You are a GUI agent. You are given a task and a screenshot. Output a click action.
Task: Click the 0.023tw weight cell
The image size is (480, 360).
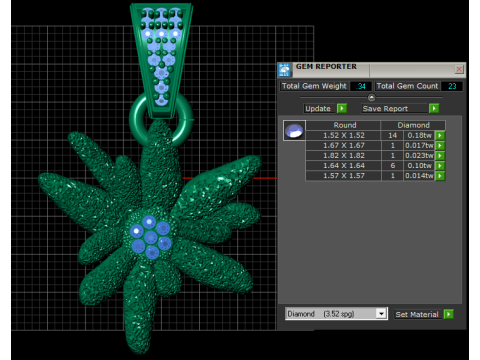419,155
